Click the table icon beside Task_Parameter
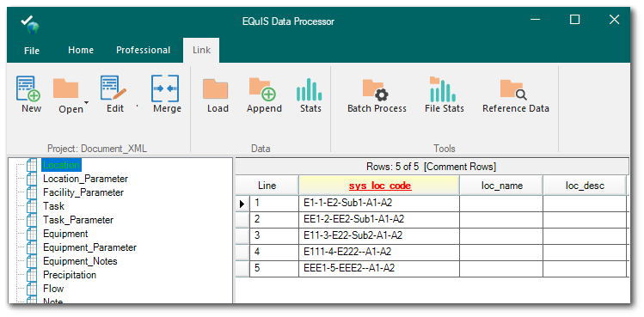This screenshot has height=317, width=644. pos(32,220)
